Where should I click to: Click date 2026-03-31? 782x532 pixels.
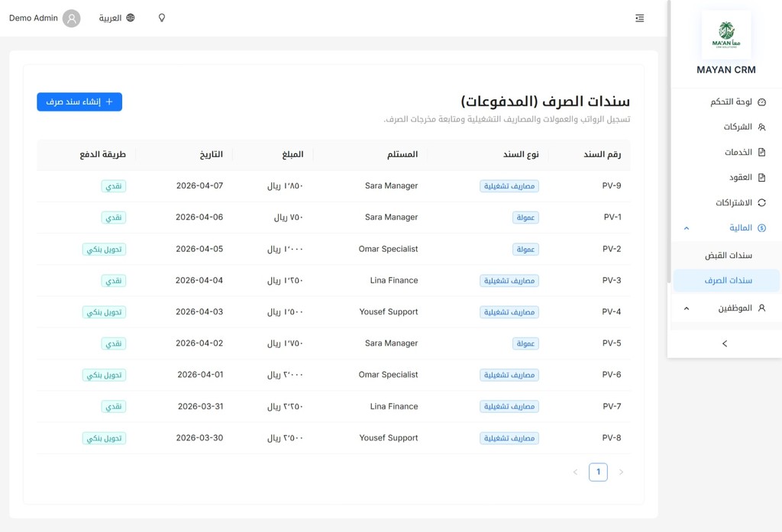[x=201, y=406]
